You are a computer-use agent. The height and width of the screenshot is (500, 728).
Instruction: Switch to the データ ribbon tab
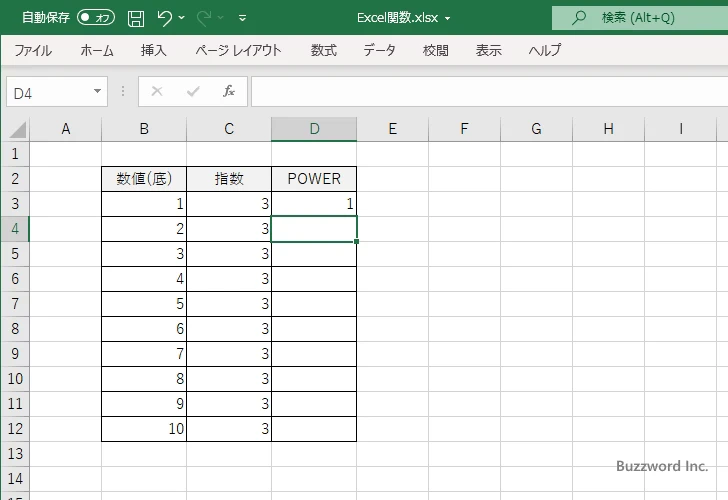click(x=379, y=50)
